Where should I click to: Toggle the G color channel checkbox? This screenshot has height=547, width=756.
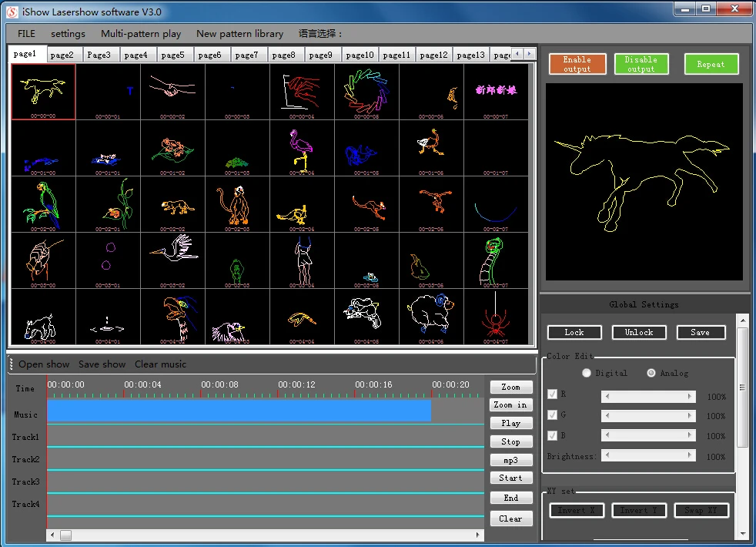click(x=552, y=415)
